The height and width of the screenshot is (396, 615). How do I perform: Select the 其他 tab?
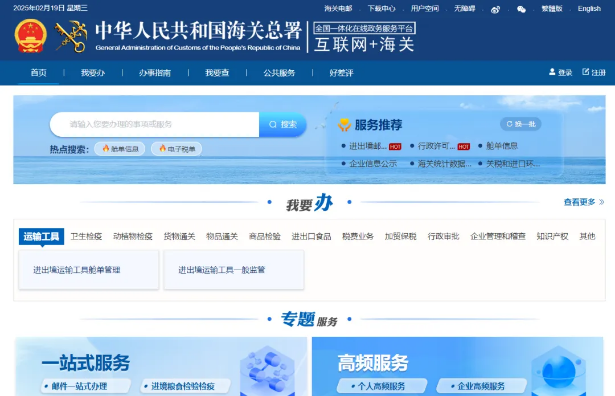588,236
